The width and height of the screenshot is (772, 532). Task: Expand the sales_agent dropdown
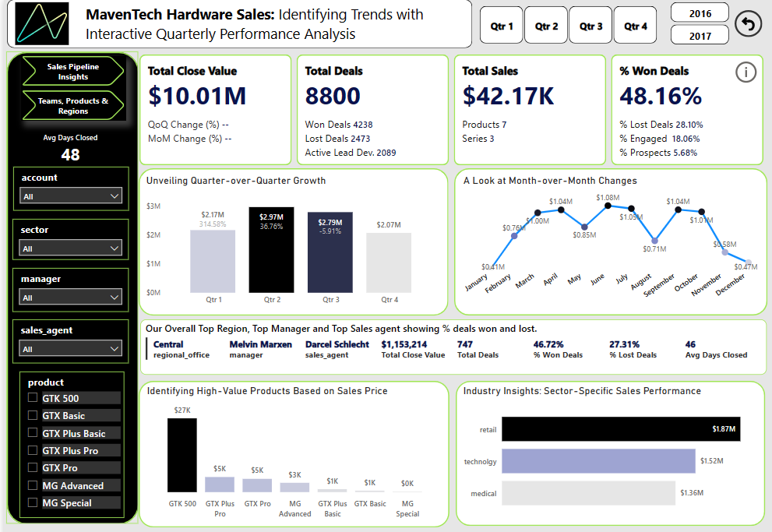[71, 349]
